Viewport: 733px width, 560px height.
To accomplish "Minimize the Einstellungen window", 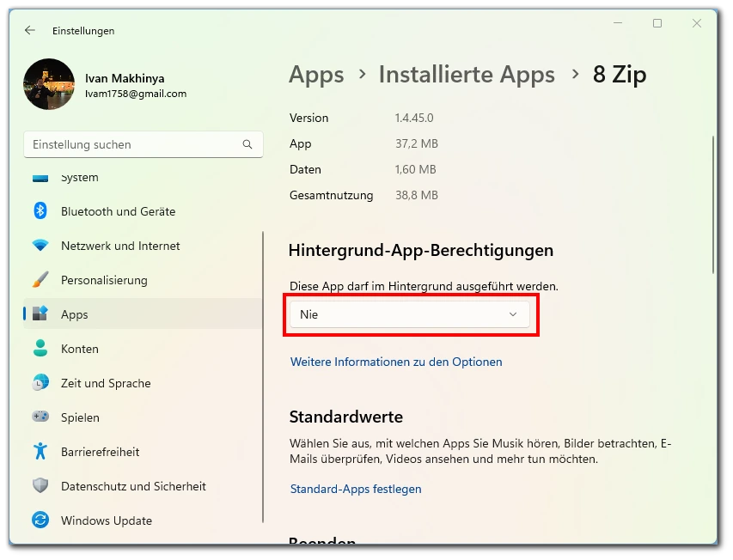I will tap(618, 23).
